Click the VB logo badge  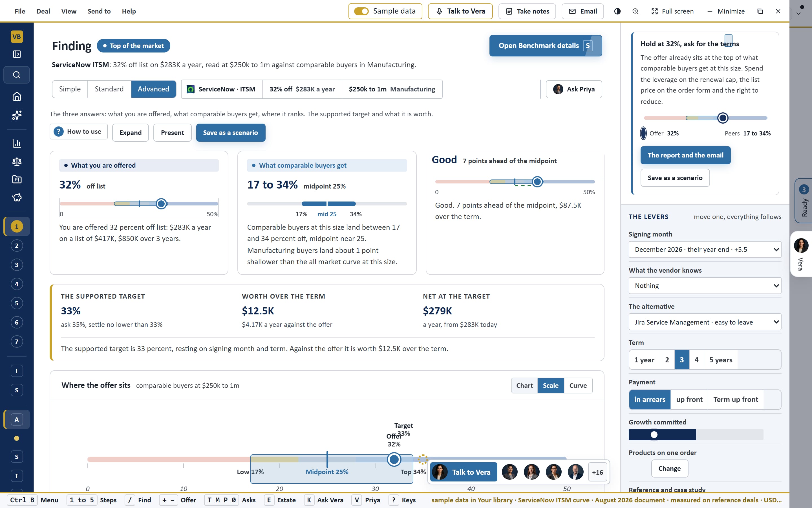coord(16,37)
